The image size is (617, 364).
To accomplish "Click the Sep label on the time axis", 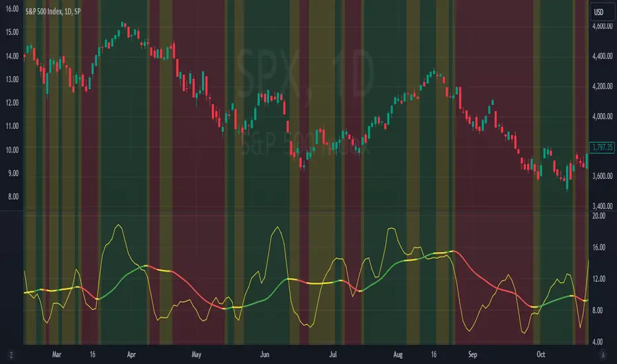I will [x=473, y=355].
